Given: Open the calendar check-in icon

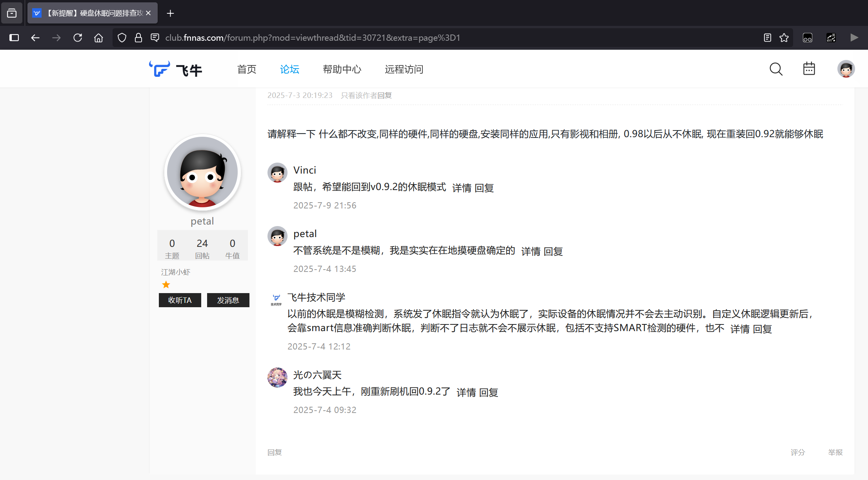Looking at the screenshot, I should [x=809, y=69].
